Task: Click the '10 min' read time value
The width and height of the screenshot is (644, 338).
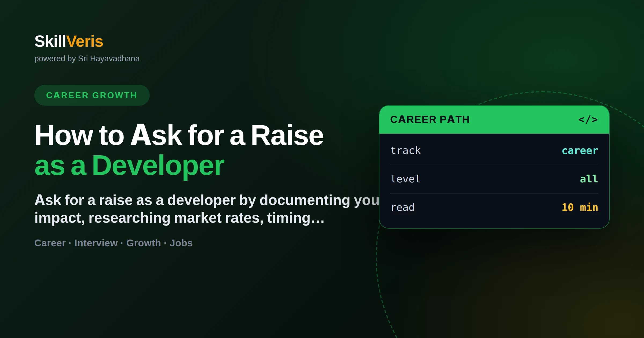Action: point(580,207)
